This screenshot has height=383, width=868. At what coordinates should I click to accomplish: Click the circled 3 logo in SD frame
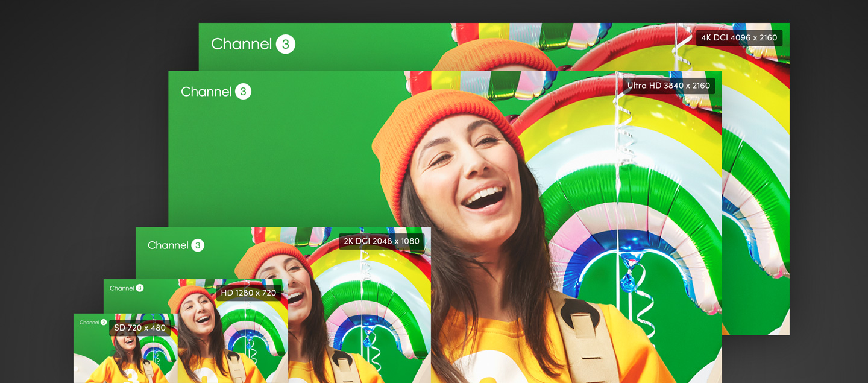tap(104, 323)
